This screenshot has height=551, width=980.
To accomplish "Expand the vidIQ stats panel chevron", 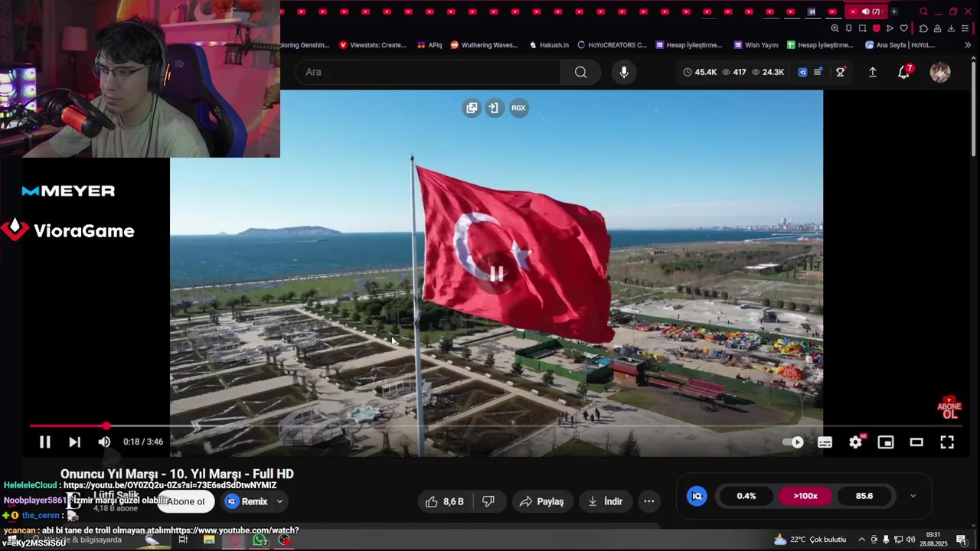I will pos(913,496).
